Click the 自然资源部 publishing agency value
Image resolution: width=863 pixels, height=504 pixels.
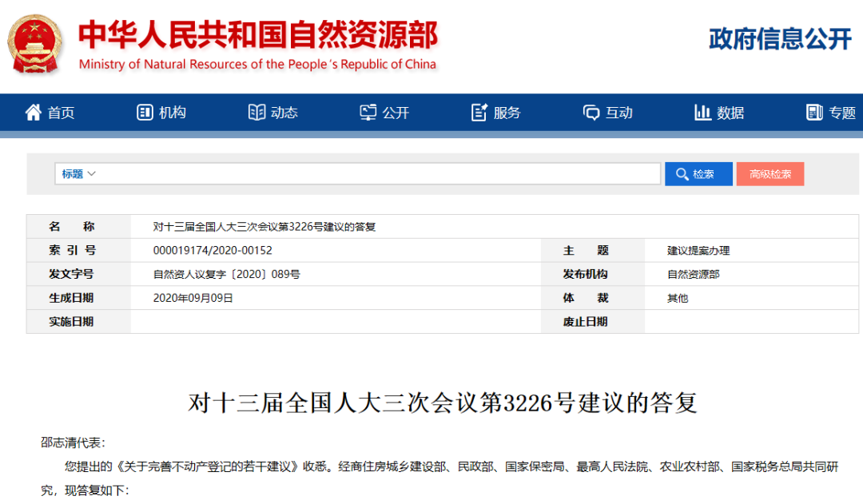[x=694, y=275]
